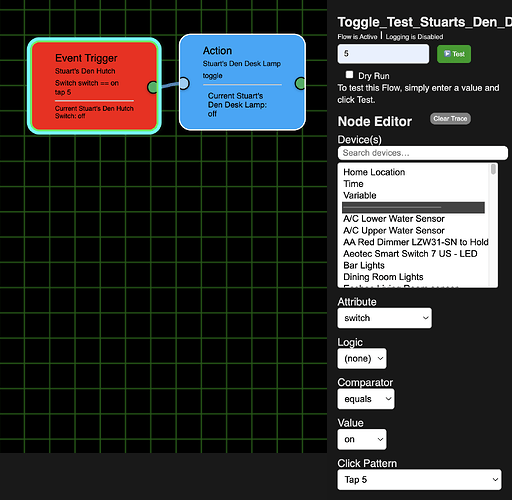This screenshot has height=500, width=512.
Task: Select the blue Action node
Action: [242, 82]
